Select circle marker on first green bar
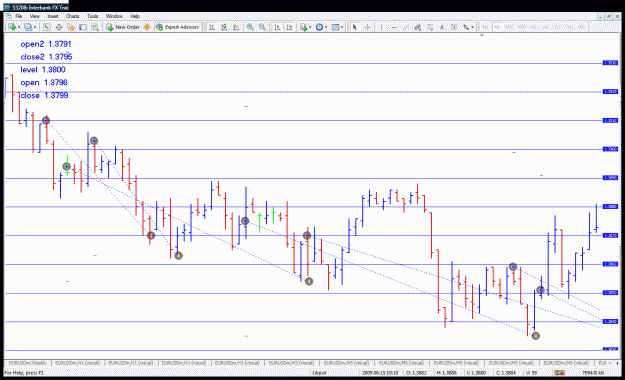Viewport: 625px width, 380px height. [x=67, y=166]
